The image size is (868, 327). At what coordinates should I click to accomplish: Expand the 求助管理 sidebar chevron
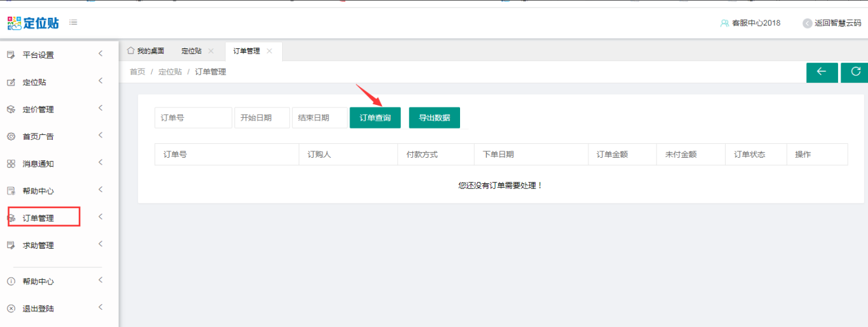pos(100,244)
